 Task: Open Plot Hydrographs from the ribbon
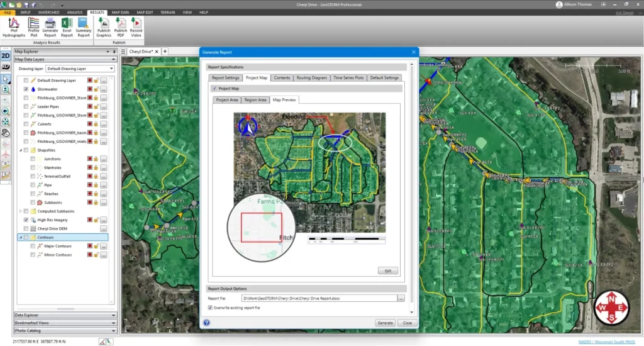[14, 28]
